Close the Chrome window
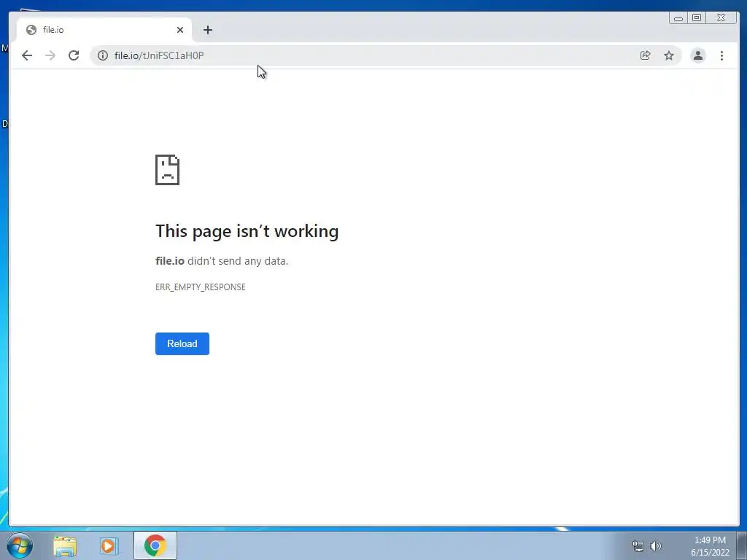This screenshot has height=560, width=747. pyautogui.click(x=721, y=18)
